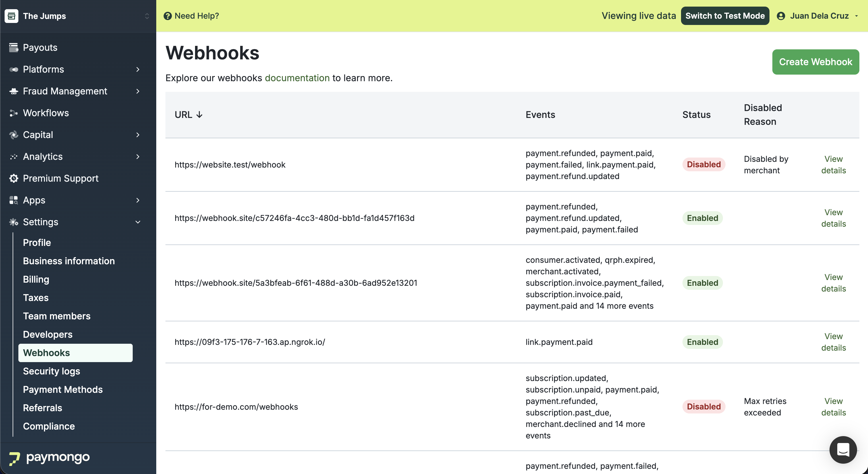
Task: Switch to Test Mode
Action: [x=725, y=16]
